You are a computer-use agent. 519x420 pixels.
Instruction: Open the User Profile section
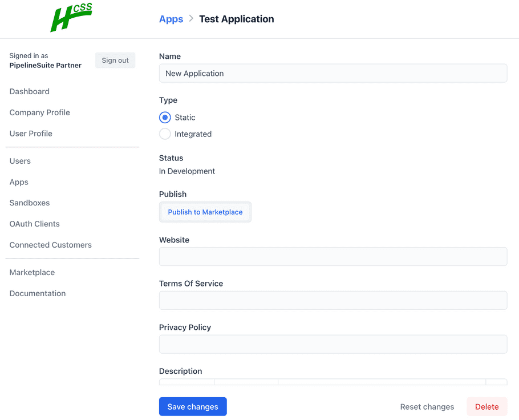tap(31, 134)
